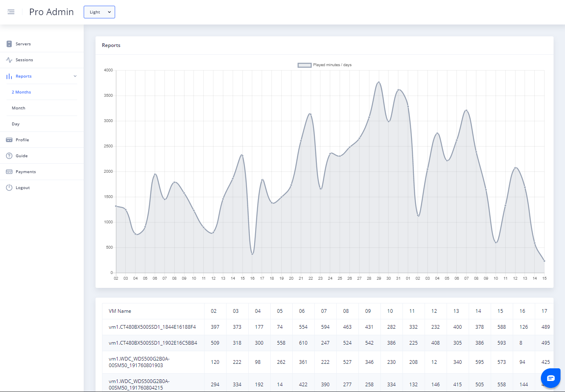Click the Logout power icon
This screenshot has height=392, width=565.
9,187
